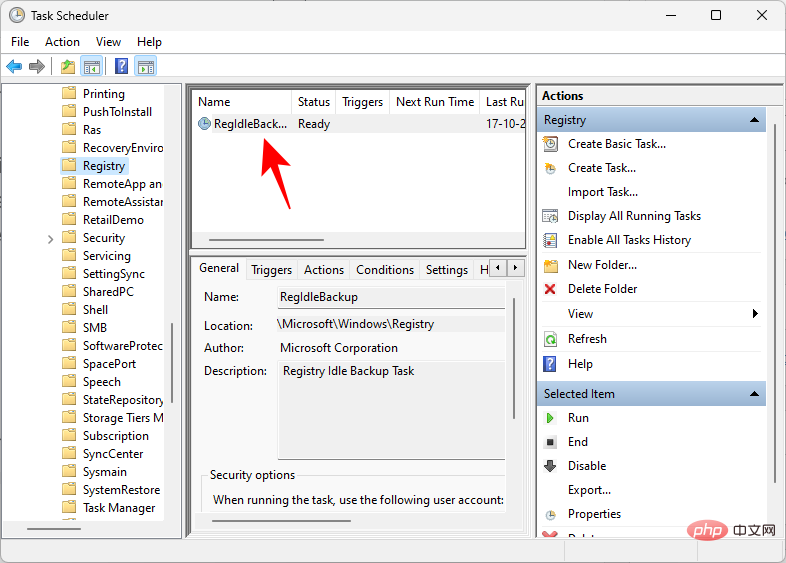Select the General tab
786x563 pixels.
tap(219, 268)
